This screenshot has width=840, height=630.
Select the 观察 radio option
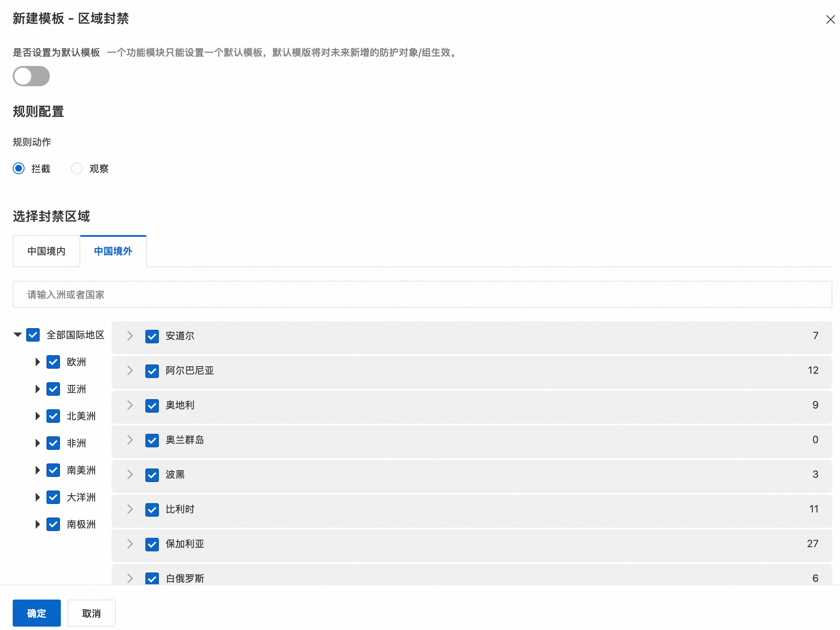click(x=77, y=168)
